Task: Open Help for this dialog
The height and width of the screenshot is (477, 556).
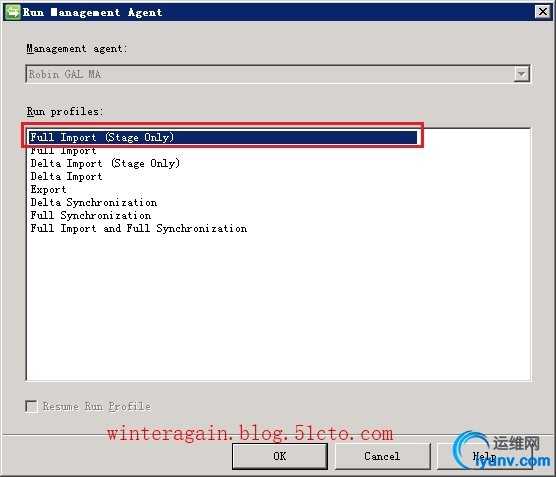Action: 484,456
